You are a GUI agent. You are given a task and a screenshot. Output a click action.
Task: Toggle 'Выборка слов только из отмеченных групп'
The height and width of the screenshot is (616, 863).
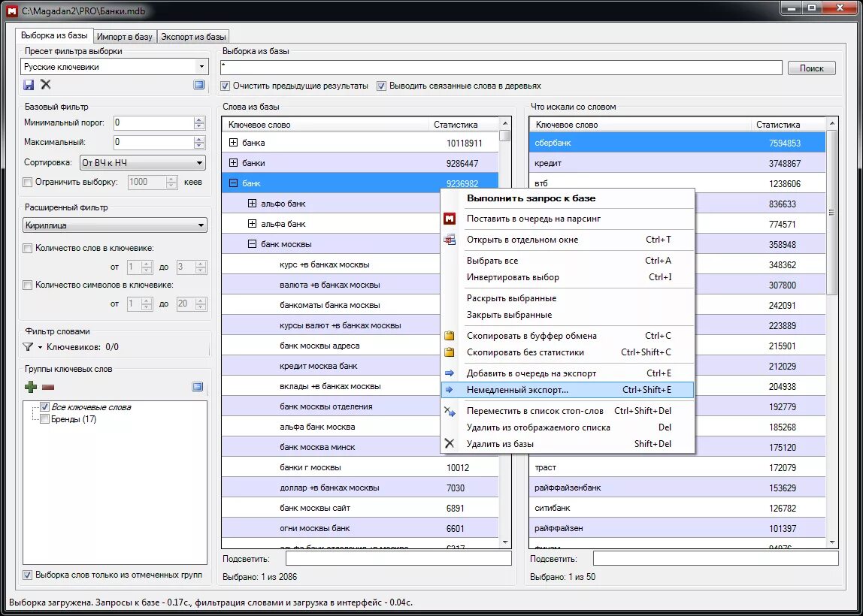point(28,575)
